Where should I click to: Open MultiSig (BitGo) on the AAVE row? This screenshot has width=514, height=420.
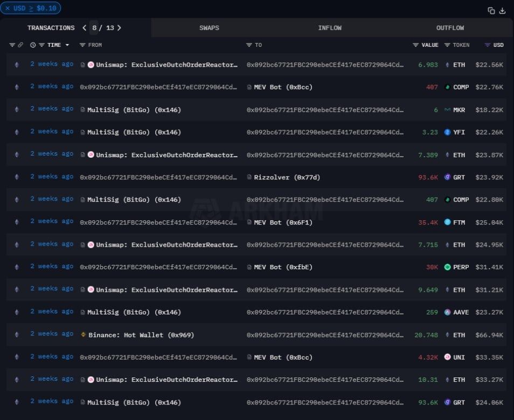(134, 312)
